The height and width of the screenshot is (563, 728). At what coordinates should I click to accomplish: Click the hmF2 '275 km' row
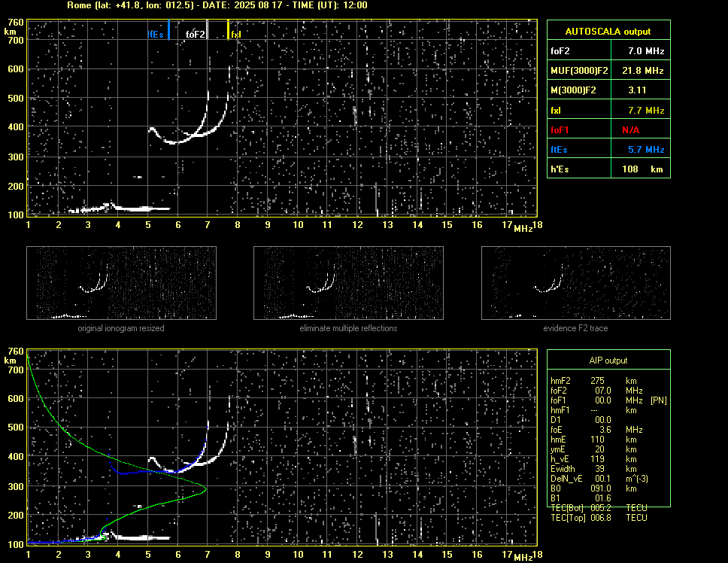594,380
